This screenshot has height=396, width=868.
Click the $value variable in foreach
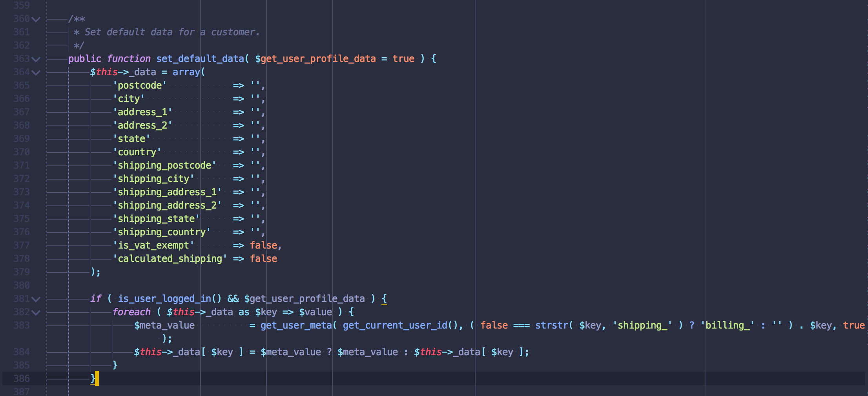click(x=315, y=312)
